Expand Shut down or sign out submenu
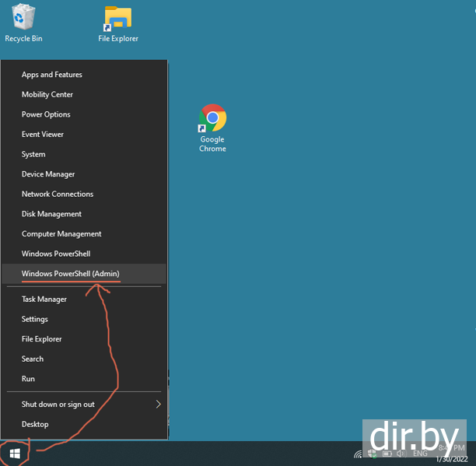The height and width of the screenshot is (466, 476). coord(84,404)
